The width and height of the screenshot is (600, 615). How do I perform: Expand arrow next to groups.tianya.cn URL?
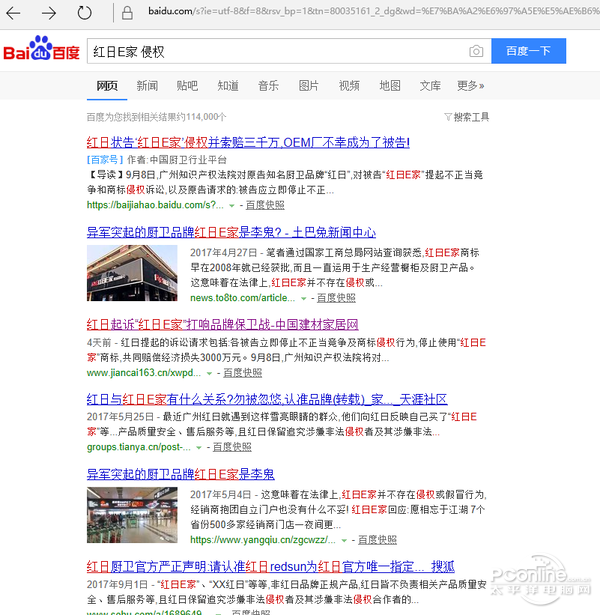click(199, 448)
